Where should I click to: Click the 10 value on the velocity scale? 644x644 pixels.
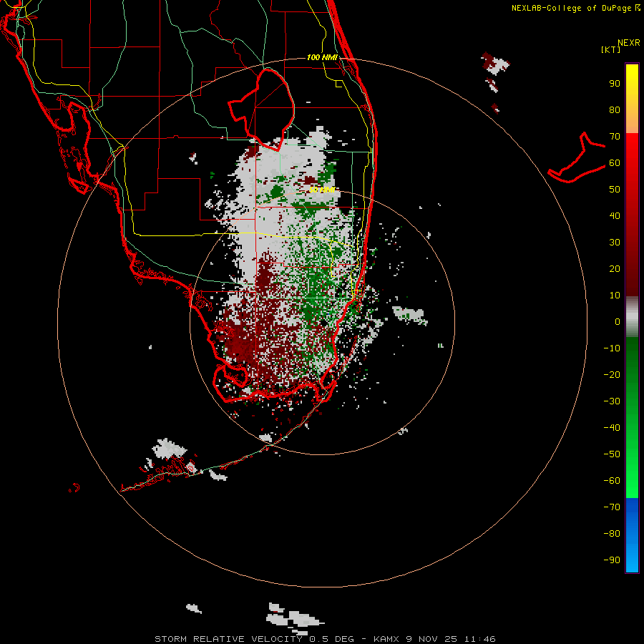615,296
